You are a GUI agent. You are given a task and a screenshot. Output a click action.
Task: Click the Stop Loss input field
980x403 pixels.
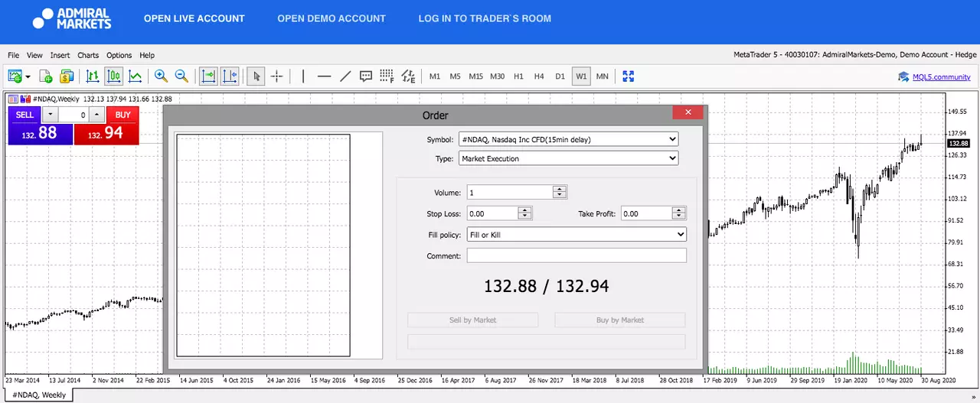click(x=492, y=214)
